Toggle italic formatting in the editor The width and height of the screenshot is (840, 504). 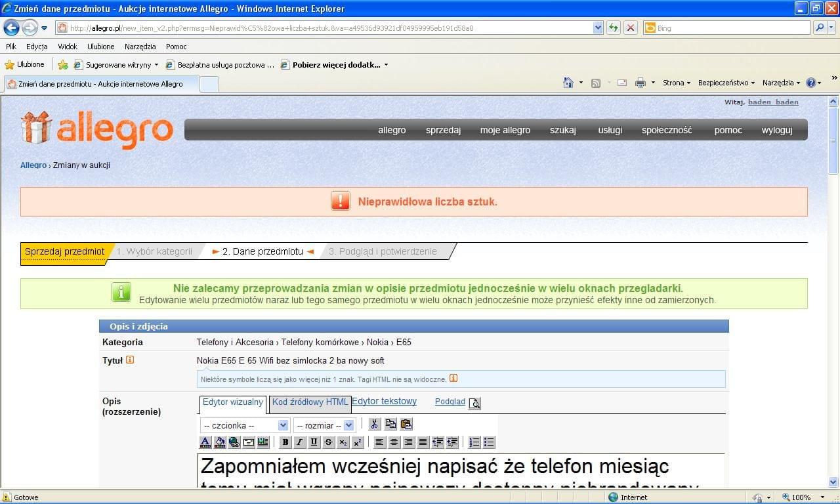(300, 442)
